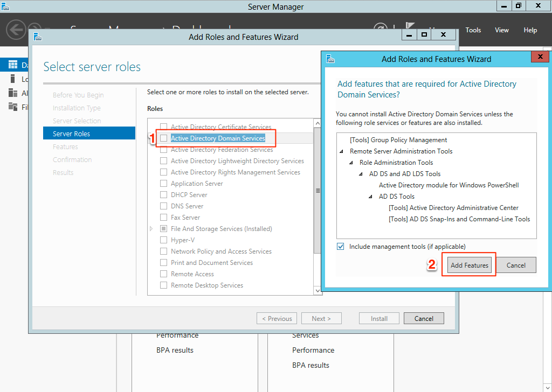Screen dimensions: 552x392
Task: Go to Confirmation wizard step
Action: [72, 159]
